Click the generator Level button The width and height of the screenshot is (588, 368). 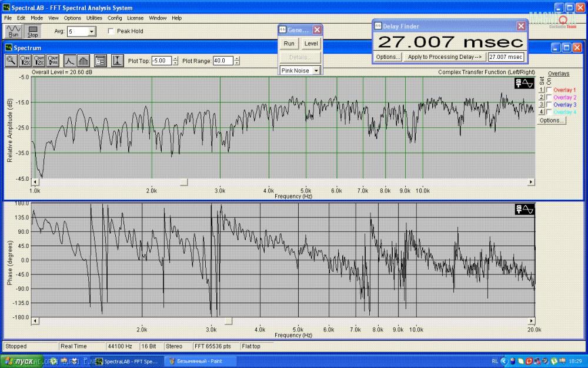click(x=311, y=44)
